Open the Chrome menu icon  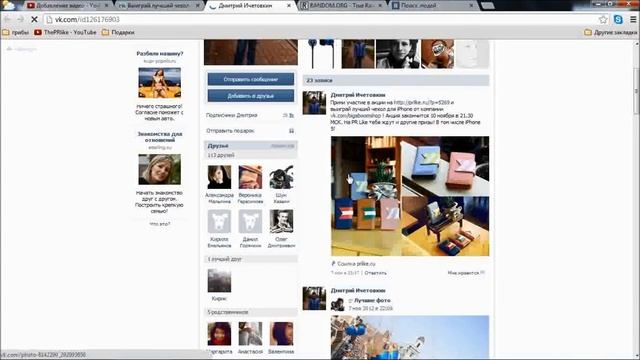pos(633,19)
